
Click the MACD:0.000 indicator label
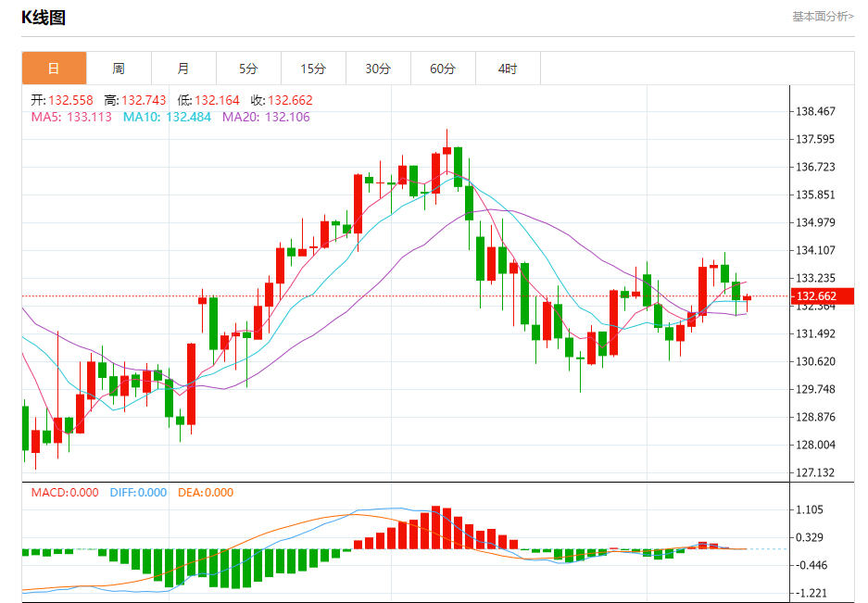pyautogui.click(x=65, y=492)
